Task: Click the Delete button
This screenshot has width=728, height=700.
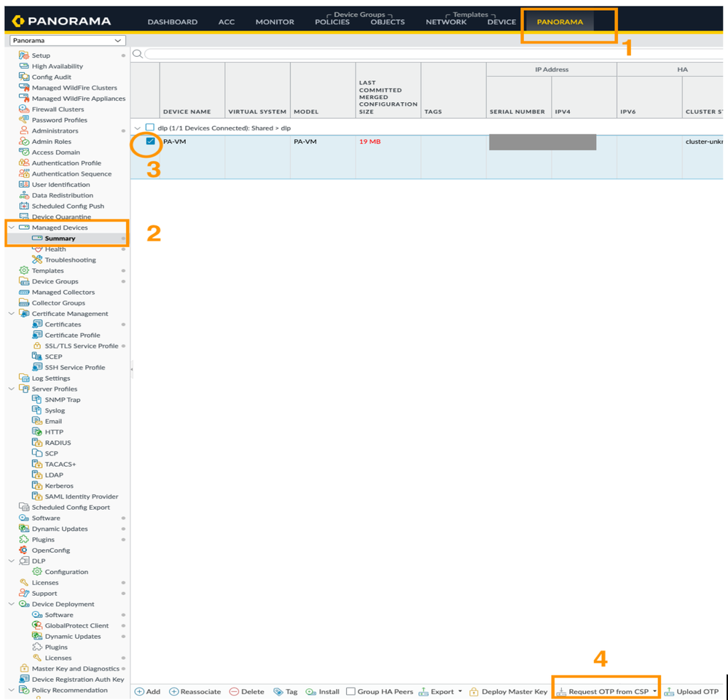Action: coord(246,692)
